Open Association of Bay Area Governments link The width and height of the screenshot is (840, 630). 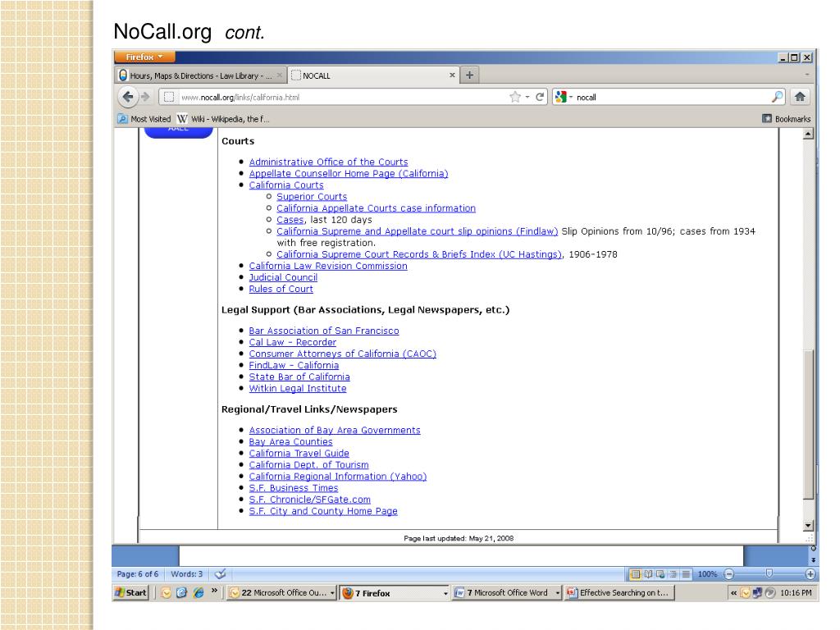pos(335,430)
